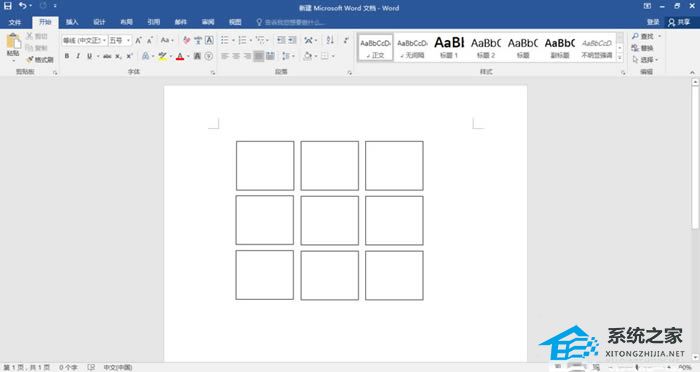Switch to the View ribbon tab

(235, 22)
